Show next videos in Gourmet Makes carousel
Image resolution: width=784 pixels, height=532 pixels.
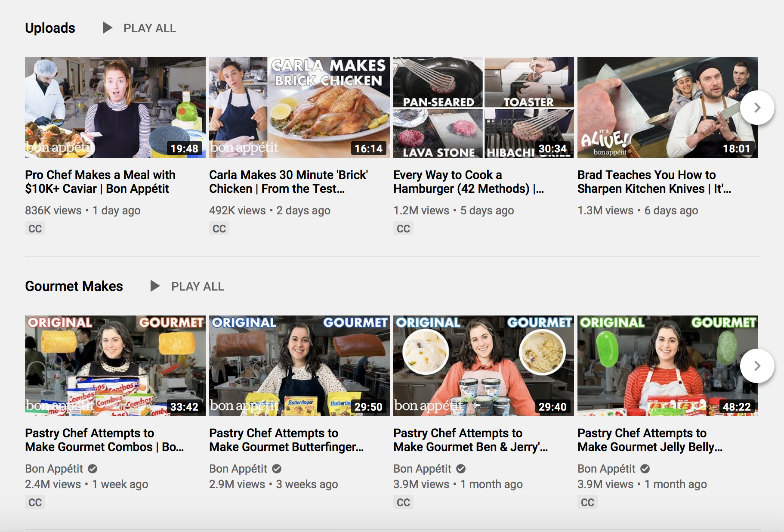[x=757, y=366]
